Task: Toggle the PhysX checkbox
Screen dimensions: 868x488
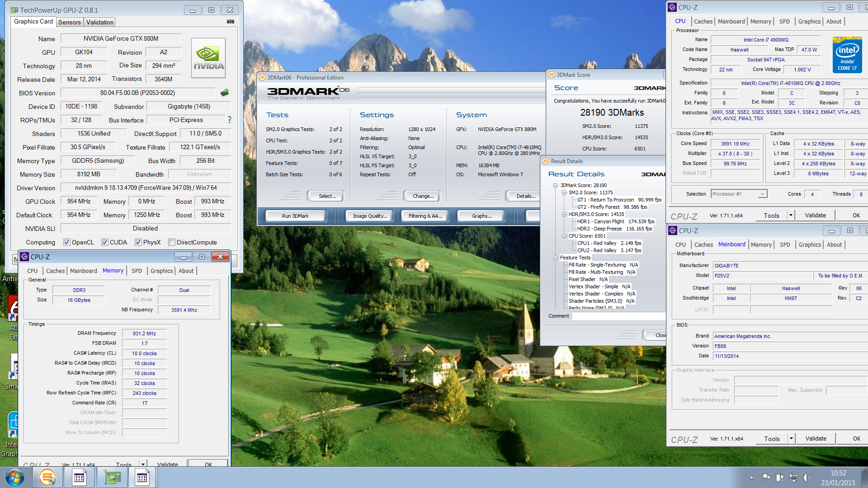Action: (138, 242)
